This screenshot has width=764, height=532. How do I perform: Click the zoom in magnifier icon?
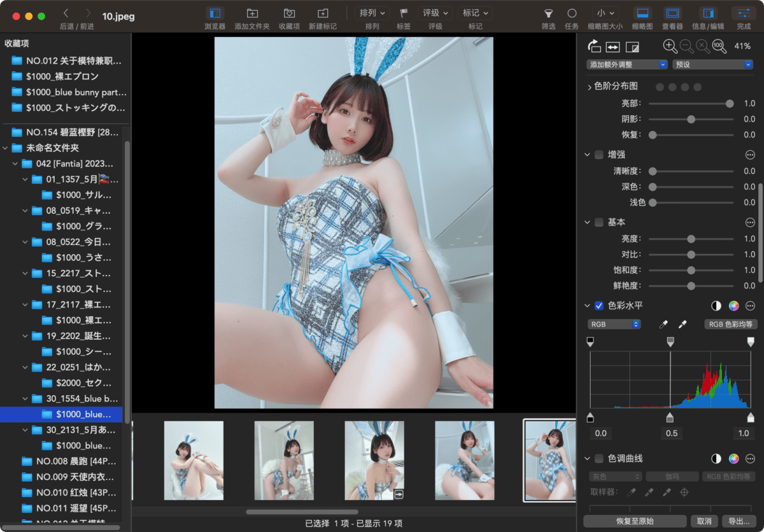pyautogui.click(x=670, y=46)
